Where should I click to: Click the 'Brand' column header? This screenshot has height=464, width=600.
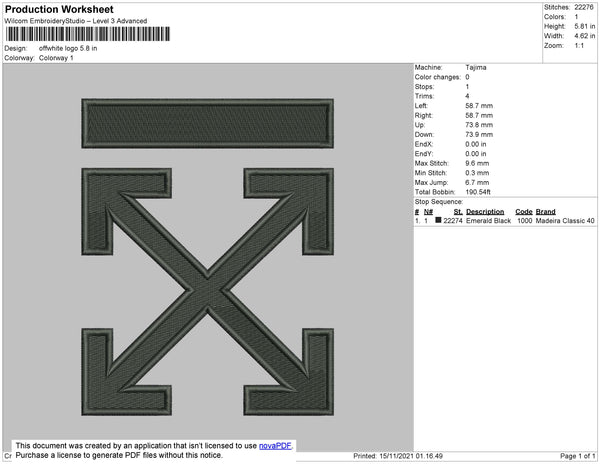click(x=545, y=212)
